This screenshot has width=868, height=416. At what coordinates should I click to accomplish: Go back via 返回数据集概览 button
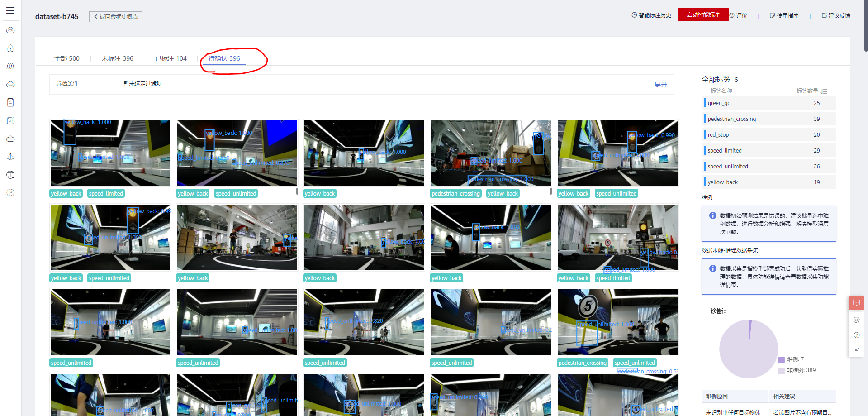pos(116,17)
